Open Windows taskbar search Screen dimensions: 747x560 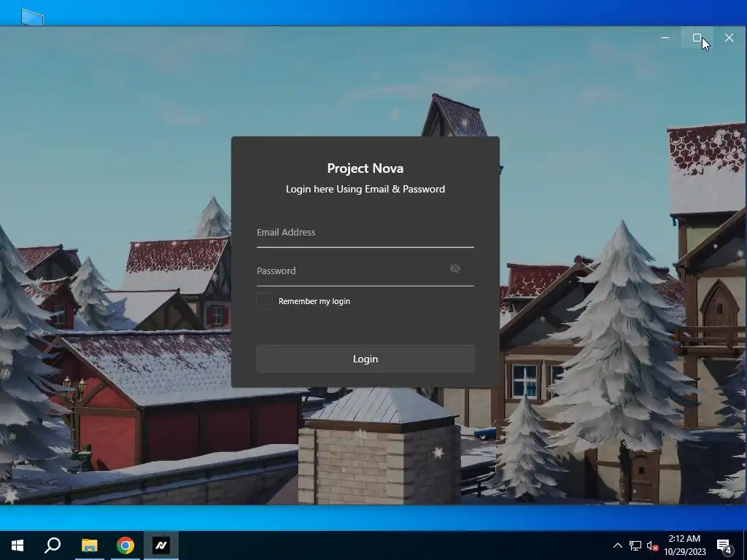[x=53, y=545]
